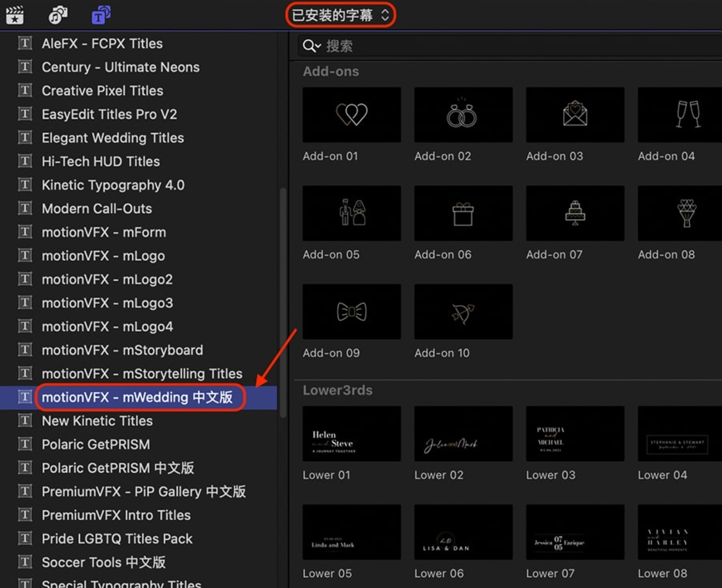Open the Libraries sidebar clapperboard icon
The image size is (722, 588).
point(15,15)
